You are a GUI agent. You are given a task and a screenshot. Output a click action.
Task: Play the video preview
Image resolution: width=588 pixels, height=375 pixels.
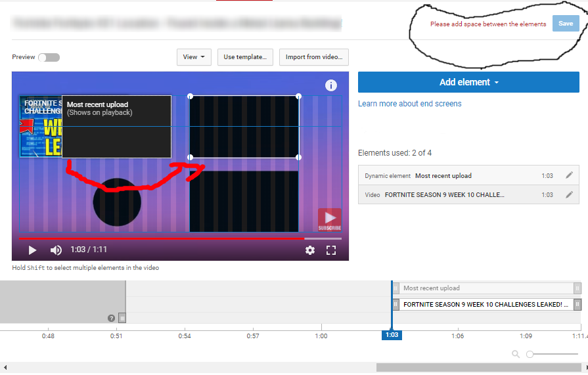click(32, 250)
